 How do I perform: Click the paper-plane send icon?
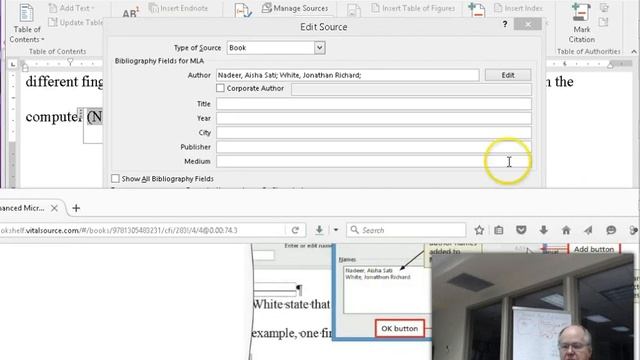[588, 230]
